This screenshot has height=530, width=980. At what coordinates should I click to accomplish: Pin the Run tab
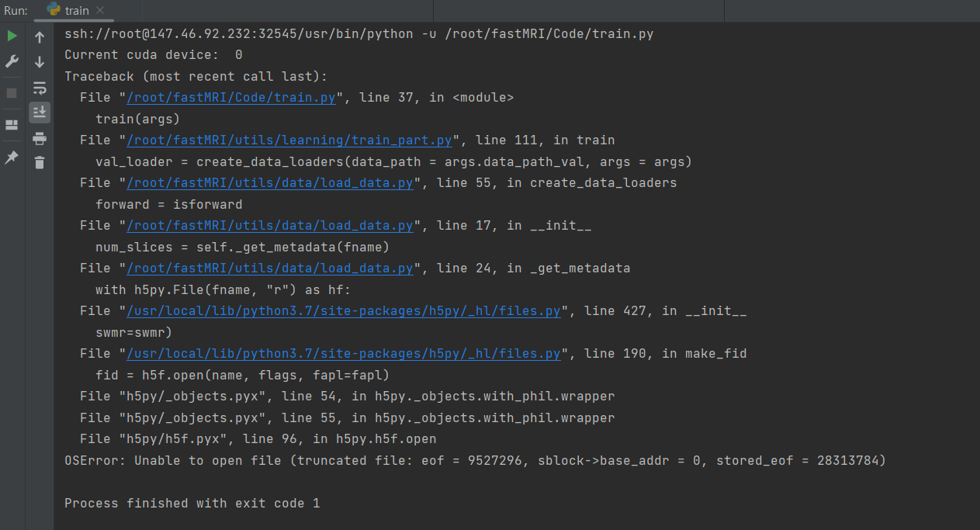pyautogui.click(x=12, y=158)
